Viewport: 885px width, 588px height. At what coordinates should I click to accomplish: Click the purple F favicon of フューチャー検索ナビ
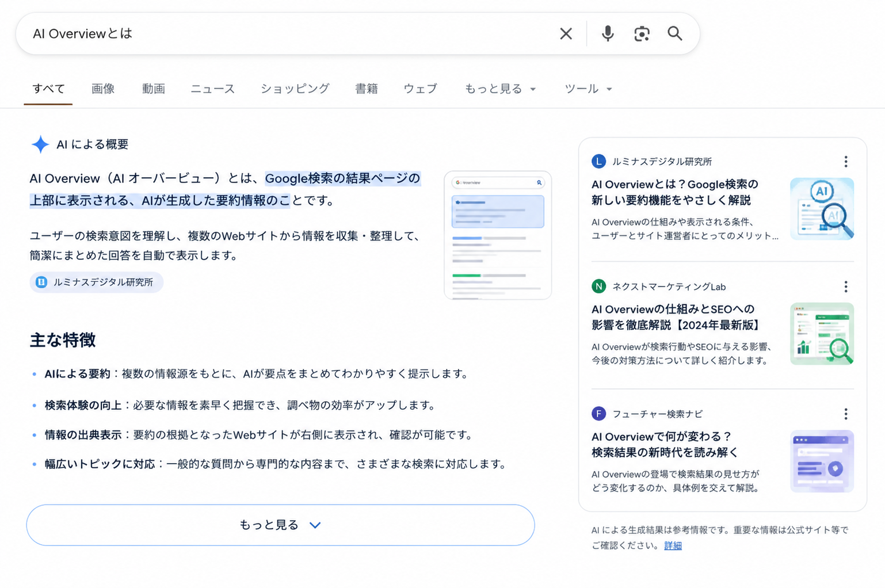[598, 414]
